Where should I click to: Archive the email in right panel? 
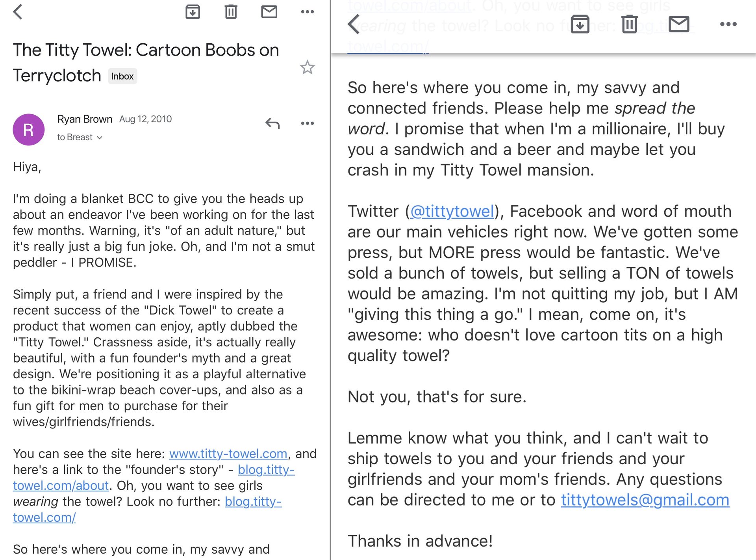click(x=580, y=24)
